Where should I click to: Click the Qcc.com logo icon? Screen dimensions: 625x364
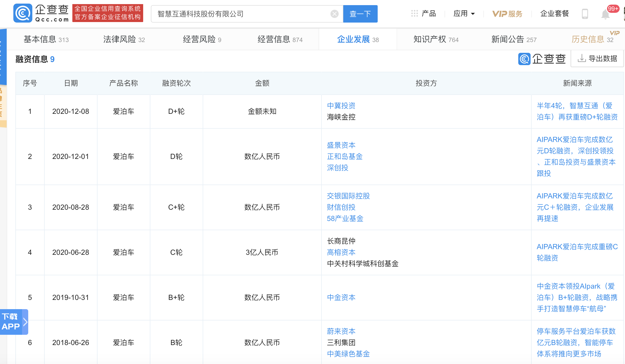pos(23,13)
